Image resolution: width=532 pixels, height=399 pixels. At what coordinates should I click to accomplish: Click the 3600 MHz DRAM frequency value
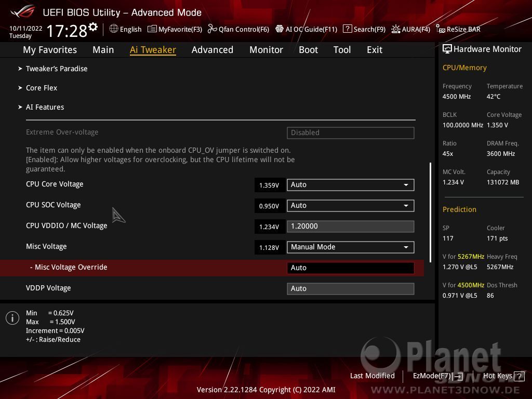tap(501, 154)
